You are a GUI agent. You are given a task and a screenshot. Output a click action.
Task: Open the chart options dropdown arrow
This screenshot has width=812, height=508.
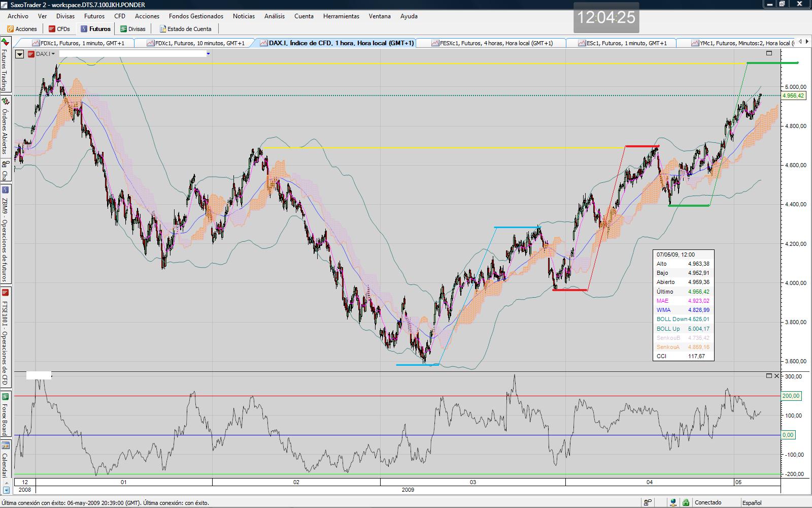tap(19, 54)
